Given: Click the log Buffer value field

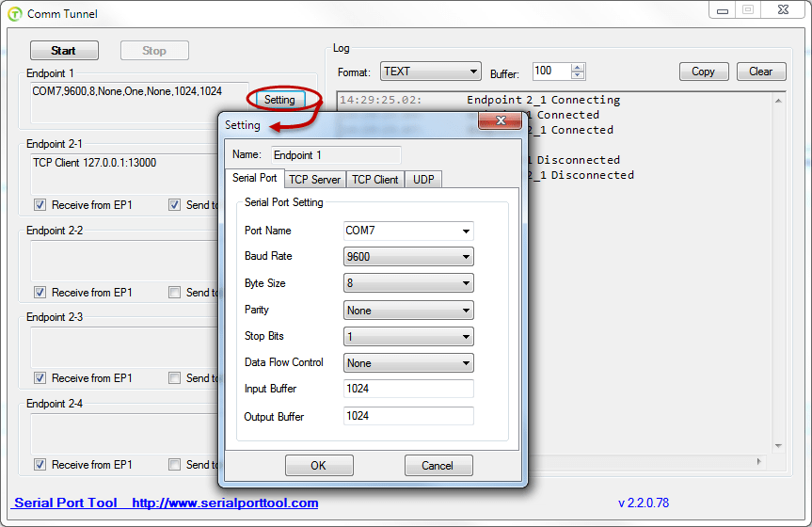Looking at the screenshot, I should coord(552,72).
